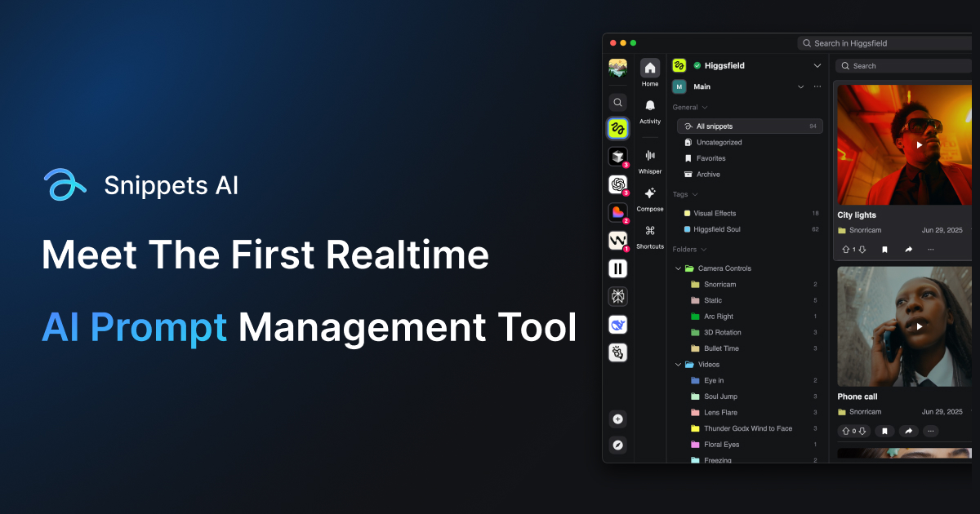Image resolution: width=980 pixels, height=514 pixels.
Task: Select the orange heart workspace icon with badge 2
Action: click(x=618, y=212)
